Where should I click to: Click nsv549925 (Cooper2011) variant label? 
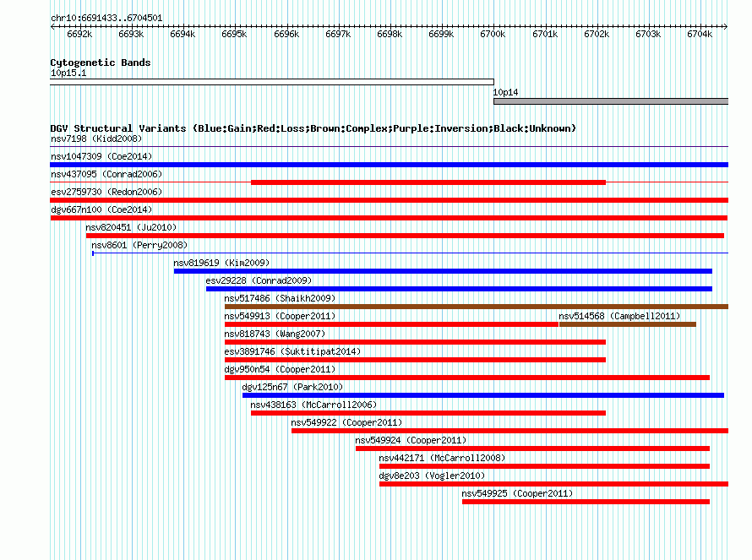(517, 494)
